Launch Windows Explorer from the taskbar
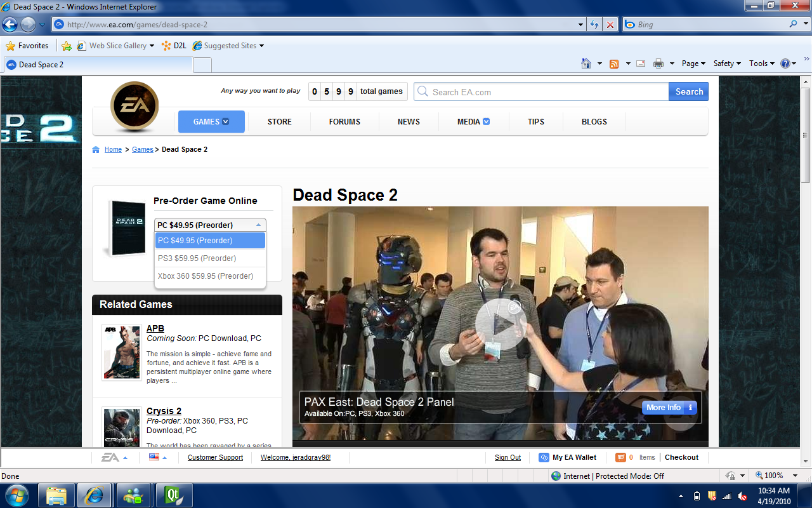 coord(56,495)
